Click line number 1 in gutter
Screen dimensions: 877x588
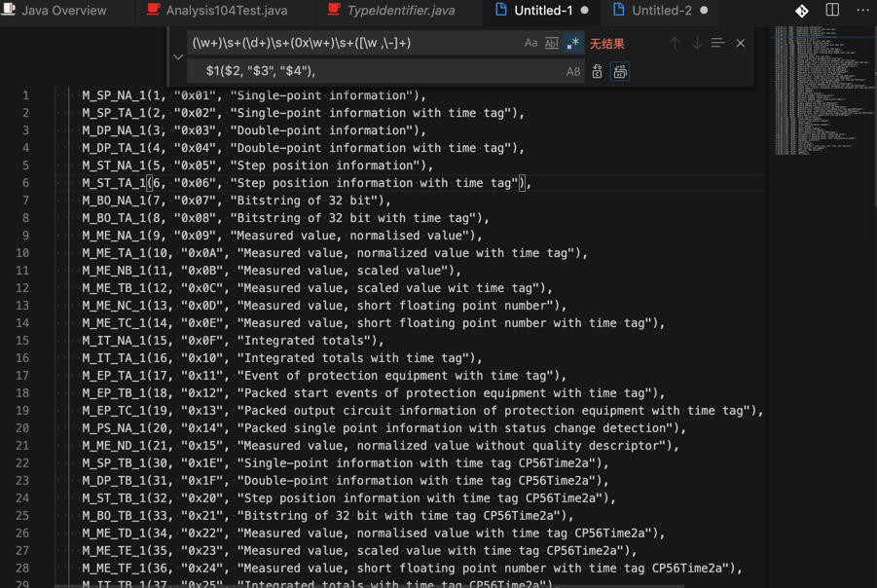click(25, 95)
